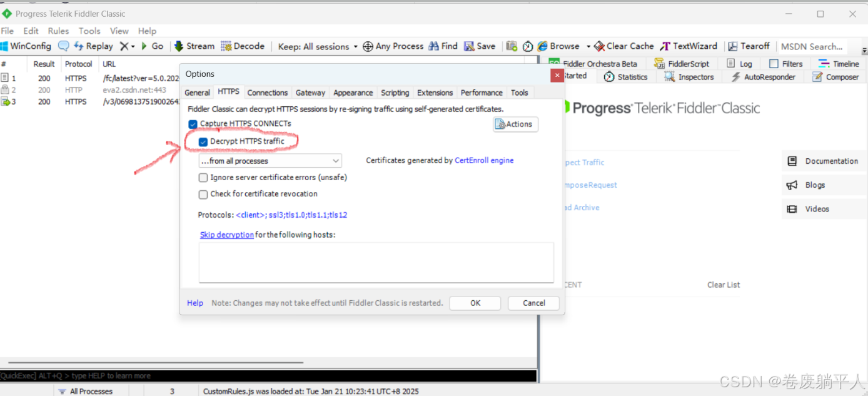Open the File menu
This screenshot has width=868, height=396.
[7, 31]
